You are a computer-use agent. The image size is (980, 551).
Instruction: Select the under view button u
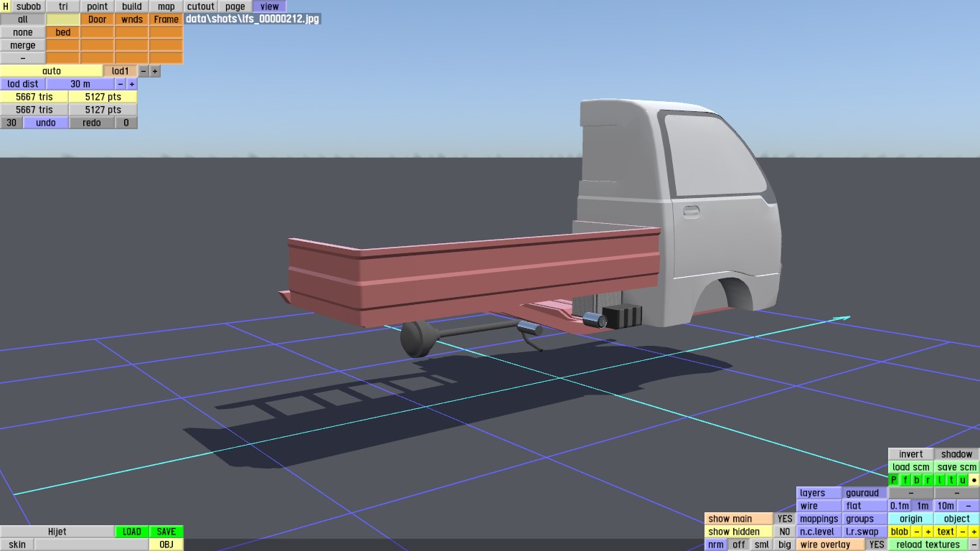[x=963, y=480]
